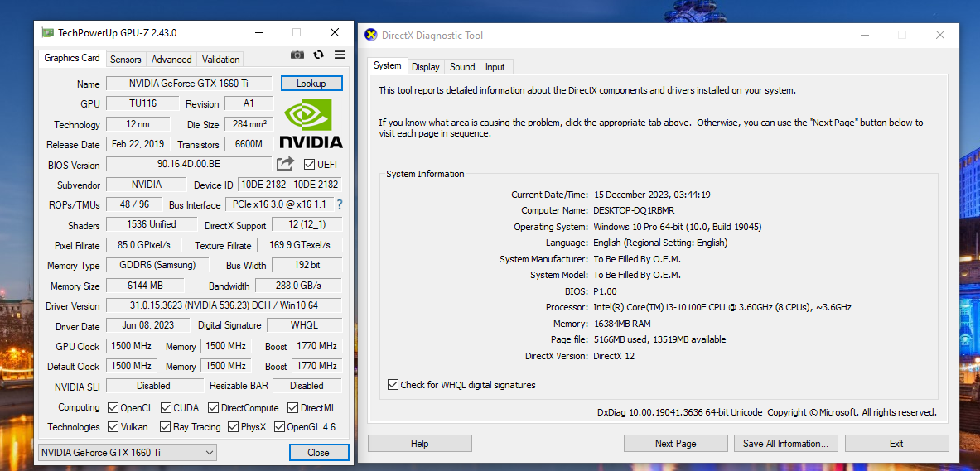Click the Computer Name DESKTOP-DQ1RBMR text

[634, 210]
